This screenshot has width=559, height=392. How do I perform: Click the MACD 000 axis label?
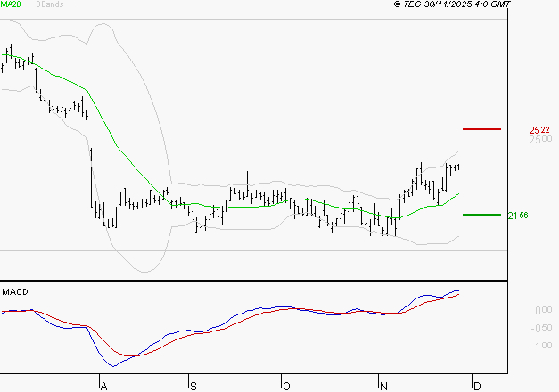click(x=544, y=310)
